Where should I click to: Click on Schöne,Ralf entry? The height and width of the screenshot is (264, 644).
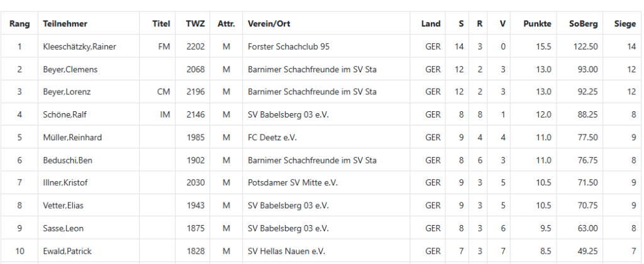pos(65,114)
